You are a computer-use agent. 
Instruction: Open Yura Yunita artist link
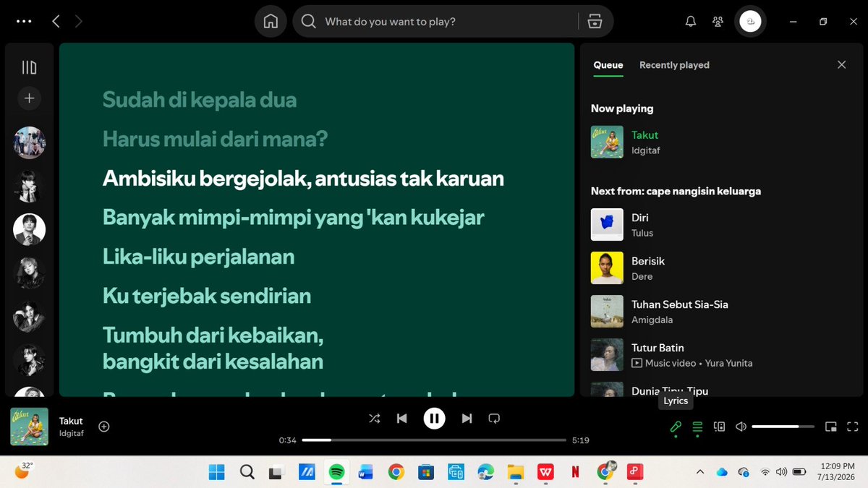[x=728, y=363]
